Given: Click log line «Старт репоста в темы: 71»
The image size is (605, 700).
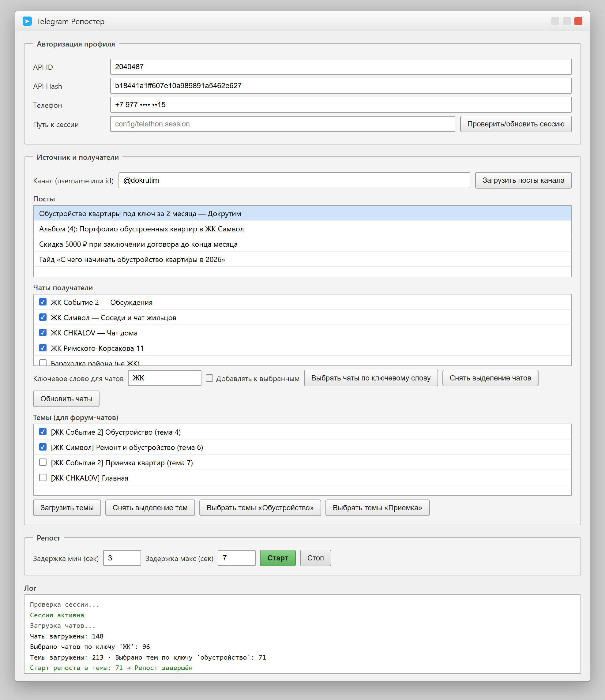Looking at the screenshot, I should (76, 668).
